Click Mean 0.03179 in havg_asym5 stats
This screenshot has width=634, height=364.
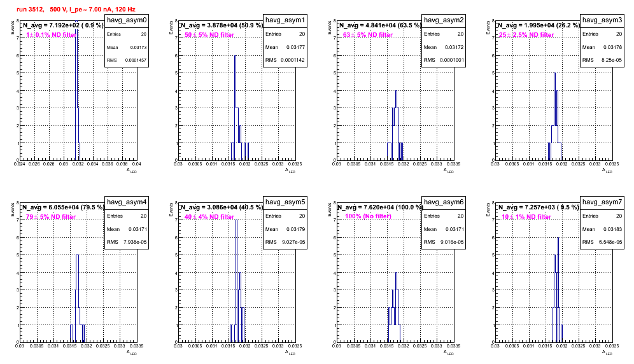(285, 229)
